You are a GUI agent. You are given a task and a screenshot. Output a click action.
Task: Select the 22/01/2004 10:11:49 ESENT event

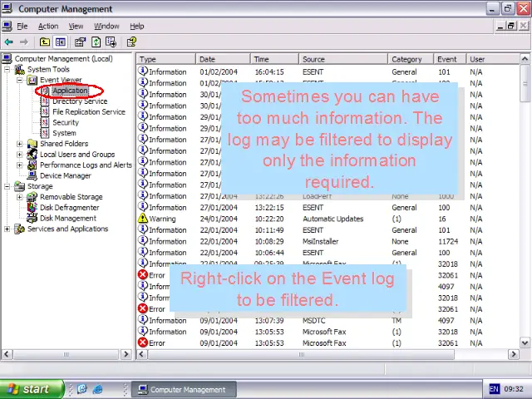point(328,230)
